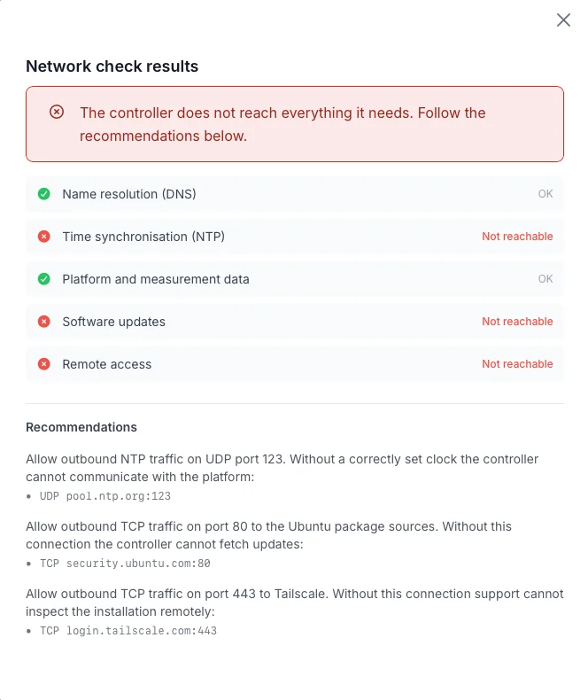588x700 pixels.
Task: Click red cross icon beside Software updates
Action: point(43,322)
